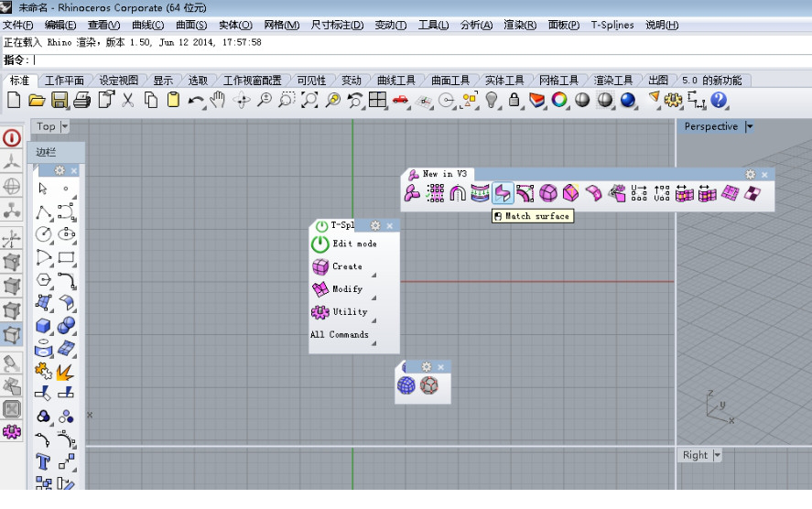The image size is (812, 509).
Task: Select the Pan hand tool
Action: coord(218,100)
